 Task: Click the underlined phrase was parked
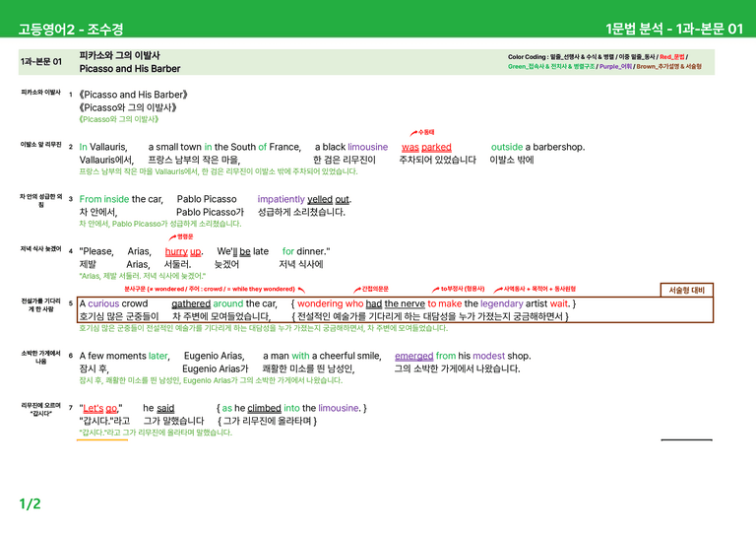[x=426, y=147]
